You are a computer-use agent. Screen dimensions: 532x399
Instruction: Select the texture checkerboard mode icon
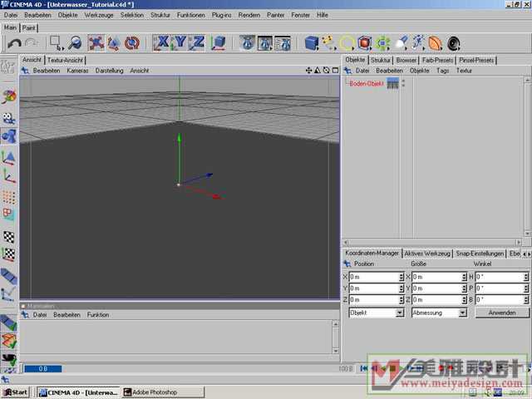[9, 236]
